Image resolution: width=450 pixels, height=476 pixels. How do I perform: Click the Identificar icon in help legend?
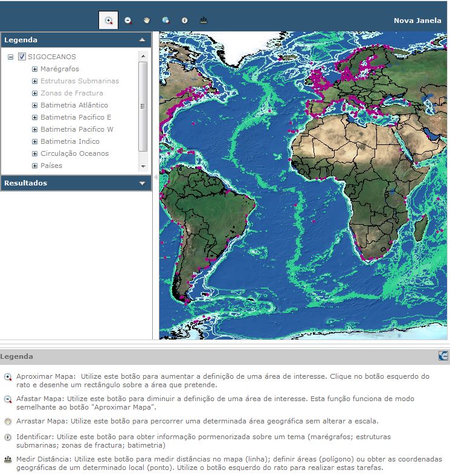point(8,437)
